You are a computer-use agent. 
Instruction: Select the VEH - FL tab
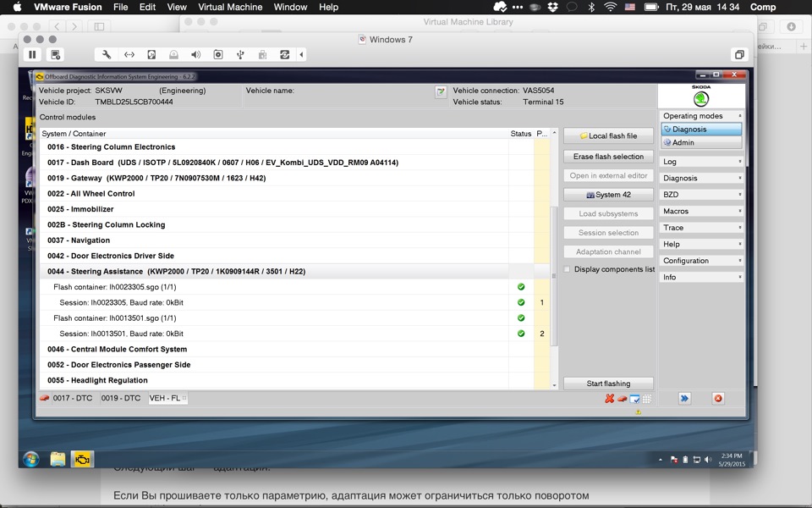point(167,398)
